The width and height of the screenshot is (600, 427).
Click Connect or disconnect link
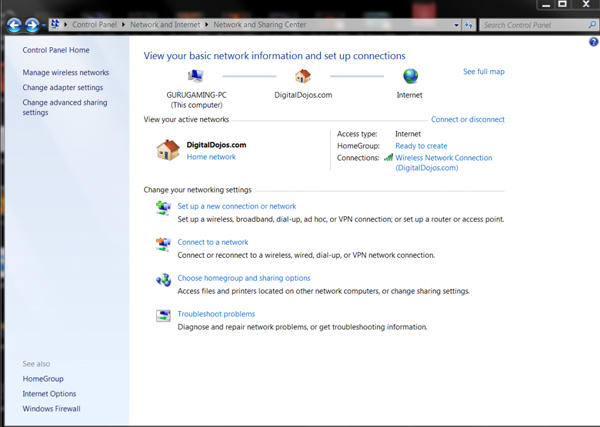click(467, 120)
